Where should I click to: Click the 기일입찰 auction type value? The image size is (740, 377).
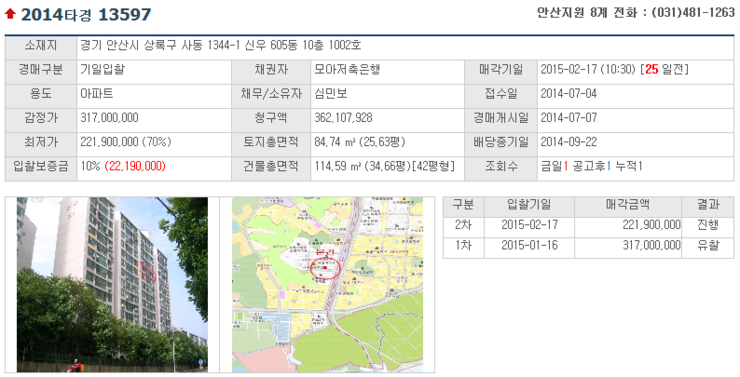102,70
